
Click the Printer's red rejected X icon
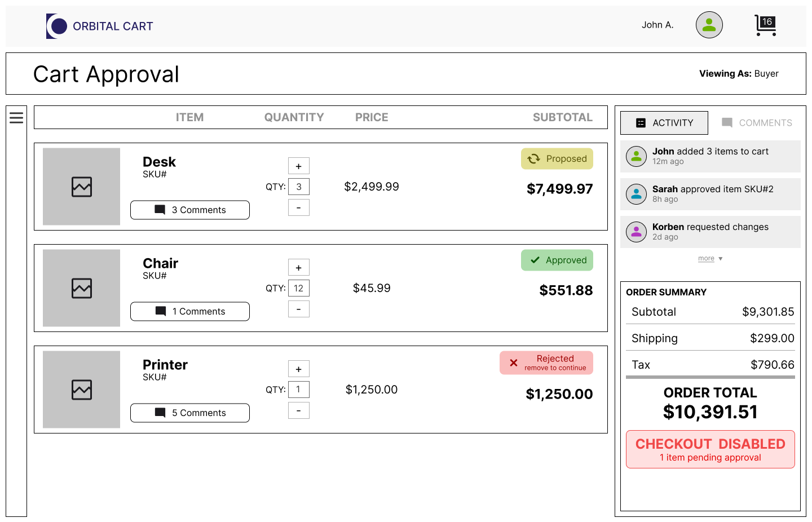tap(514, 363)
